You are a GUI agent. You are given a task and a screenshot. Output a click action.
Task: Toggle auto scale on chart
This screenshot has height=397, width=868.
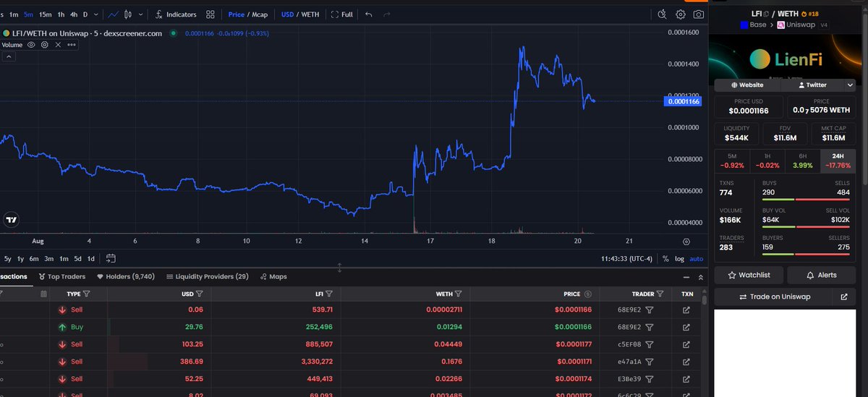pos(696,258)
